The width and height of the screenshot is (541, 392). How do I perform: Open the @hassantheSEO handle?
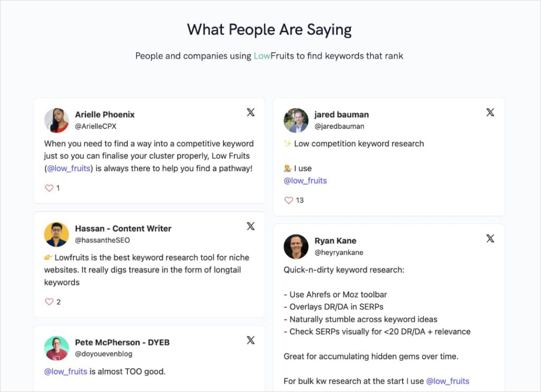pos(102,240)
